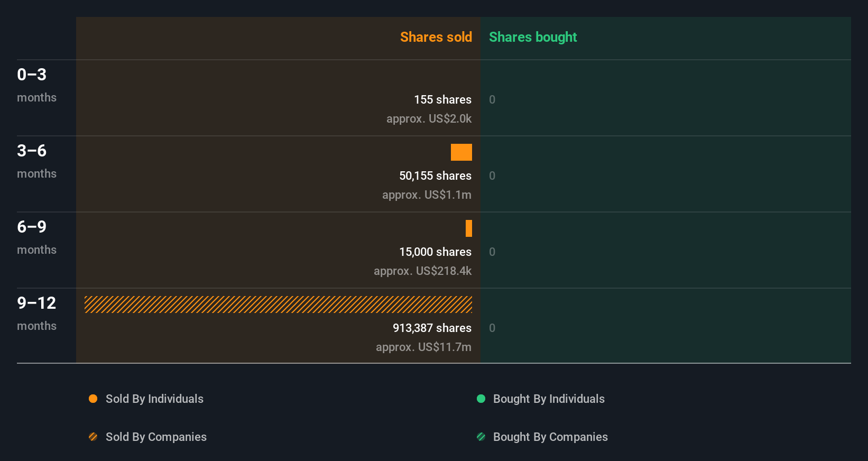Click the 155 shares value

[442, 99]
